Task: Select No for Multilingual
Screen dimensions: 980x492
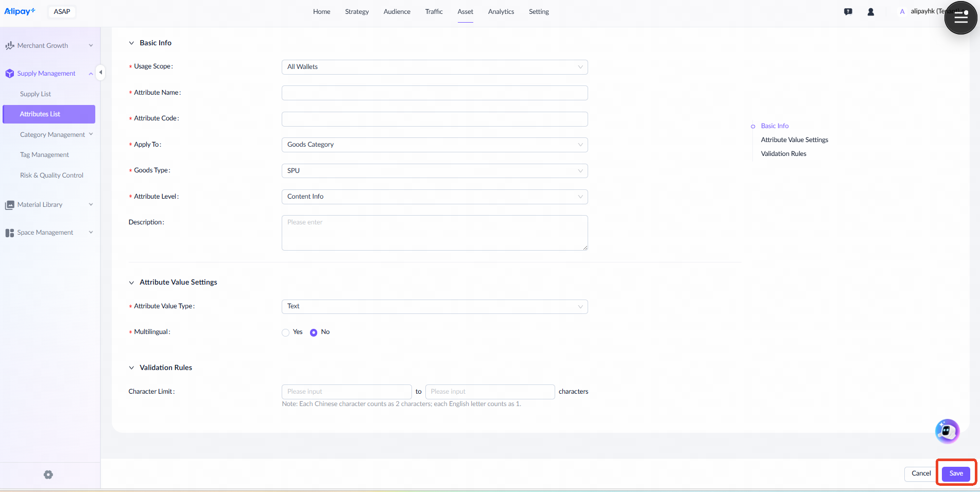Action: click(x=314, y=332)
